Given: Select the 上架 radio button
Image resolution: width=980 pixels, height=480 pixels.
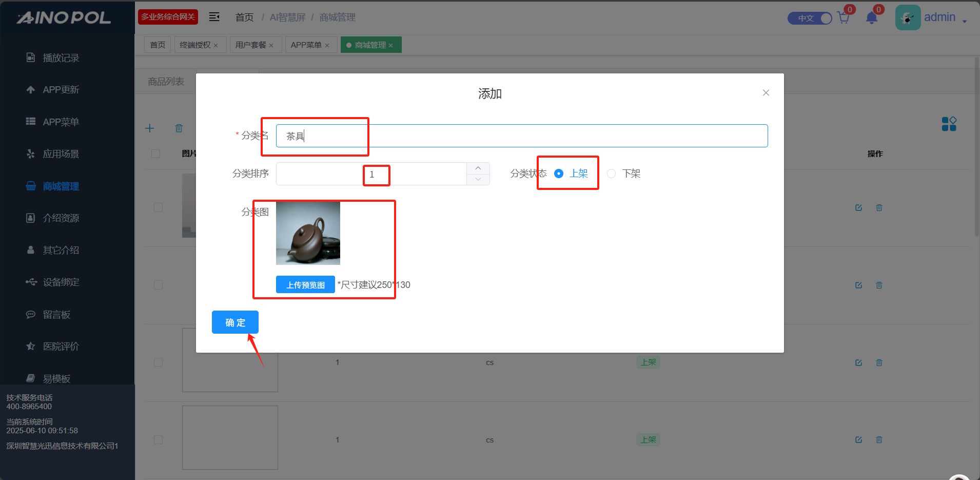Looking at the screenshot, I should (559, 174).
